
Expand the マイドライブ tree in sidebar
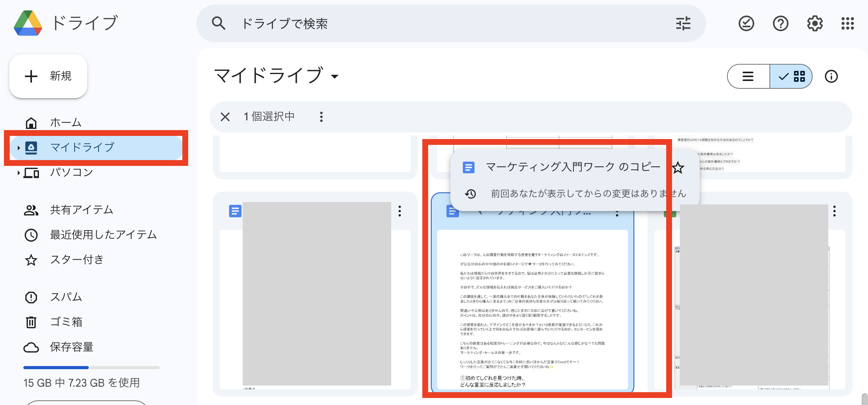[18, 148]
